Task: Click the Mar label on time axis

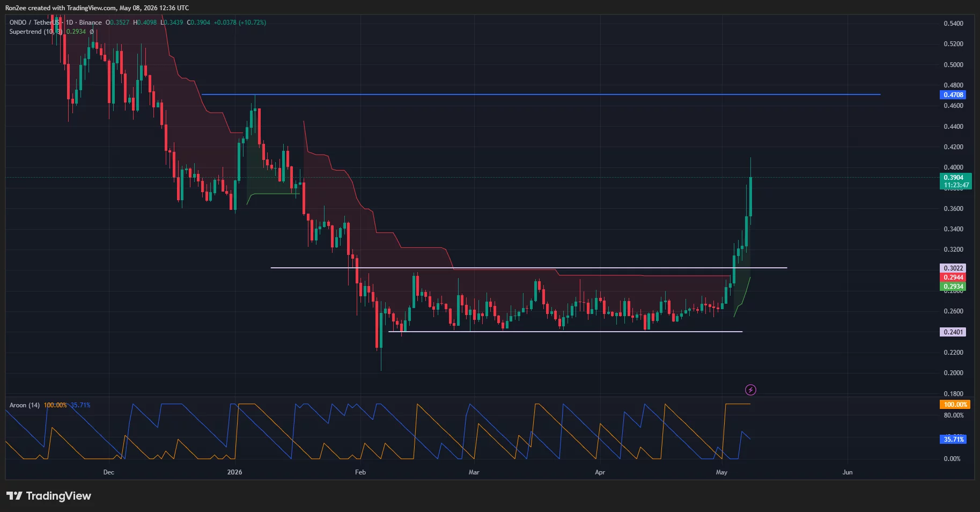Action: [x=474, y=472]
